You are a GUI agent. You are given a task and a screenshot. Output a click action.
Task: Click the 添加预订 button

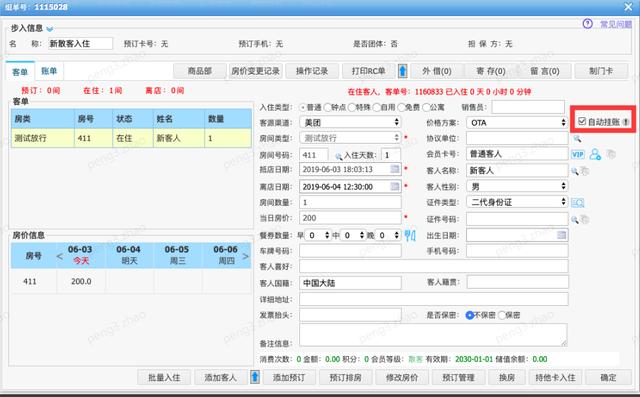289,377
